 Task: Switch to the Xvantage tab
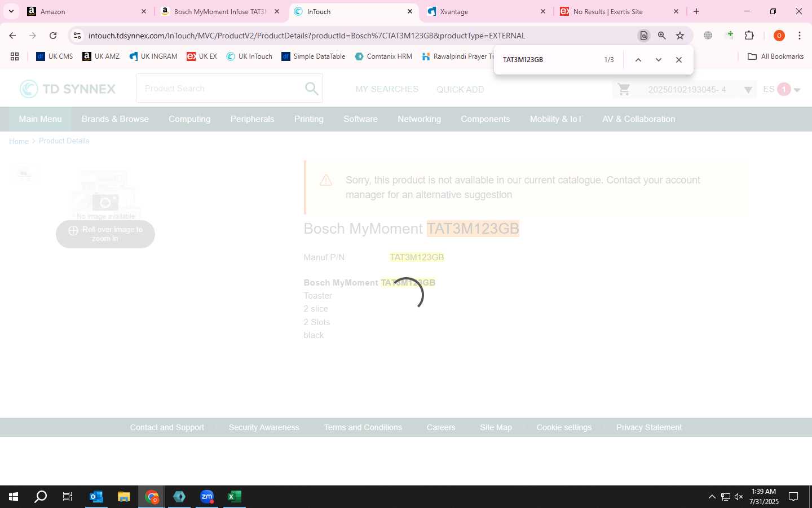pos(485,11)
